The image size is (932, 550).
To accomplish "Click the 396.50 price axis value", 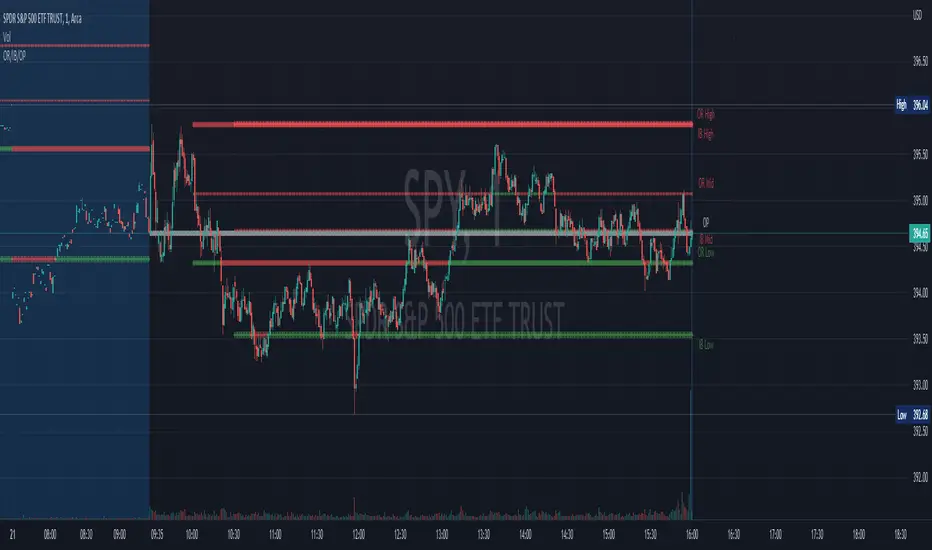I will coord(920,61).
